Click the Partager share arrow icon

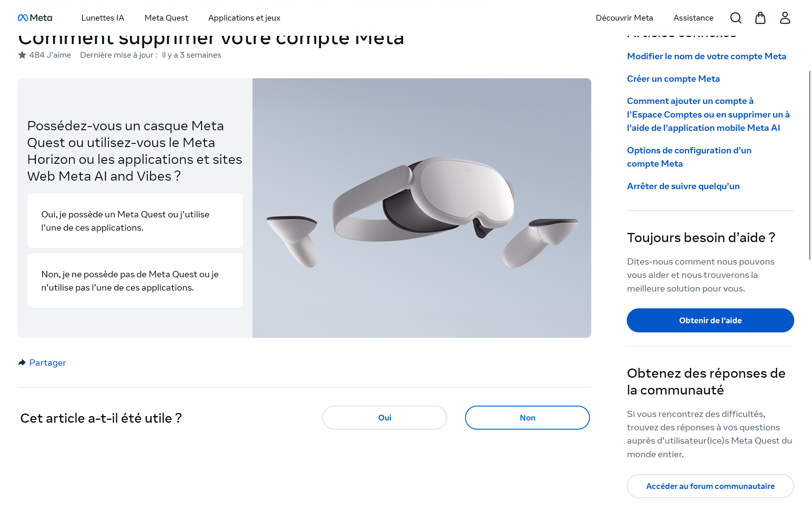click(22, 363)
